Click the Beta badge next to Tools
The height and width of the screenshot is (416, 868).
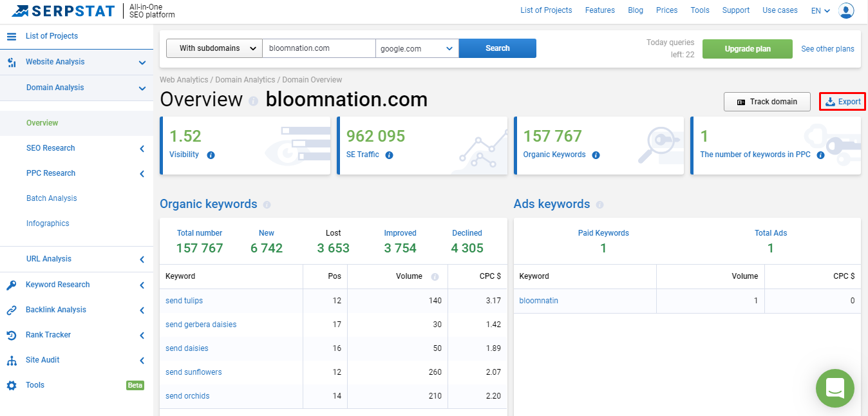[x=135, y=385]
